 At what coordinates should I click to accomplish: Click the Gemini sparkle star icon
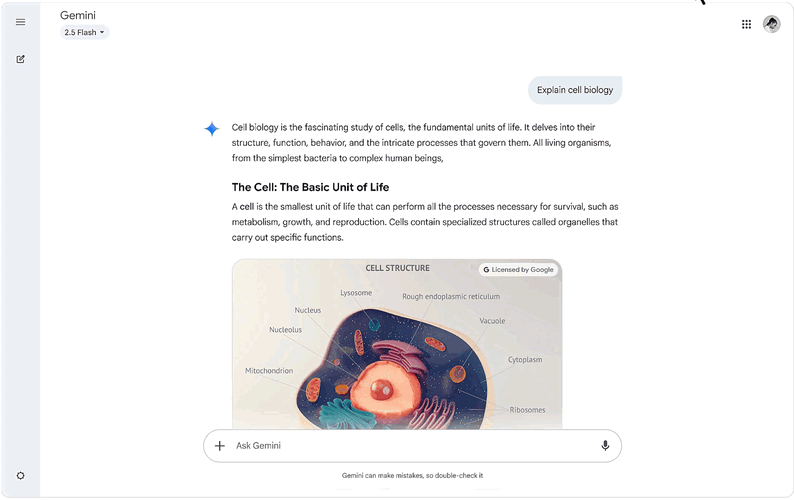click(x=211, y=129)
